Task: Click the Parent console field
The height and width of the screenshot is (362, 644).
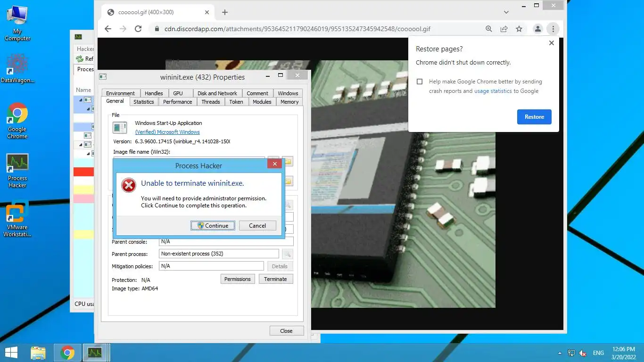Action: point(226,241)
